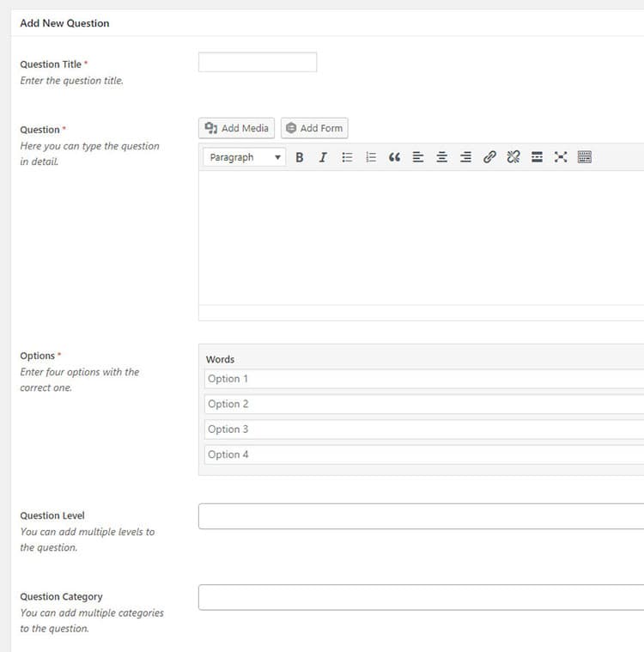Insert a bulleted list

point(347,157)
